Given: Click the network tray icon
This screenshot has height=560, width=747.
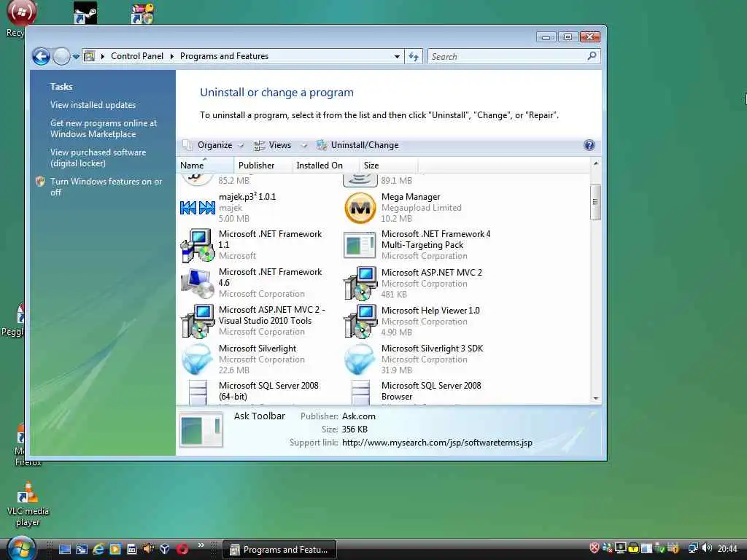Looking at the screenshot, I should pyautogui.click(x=693, y=548).
